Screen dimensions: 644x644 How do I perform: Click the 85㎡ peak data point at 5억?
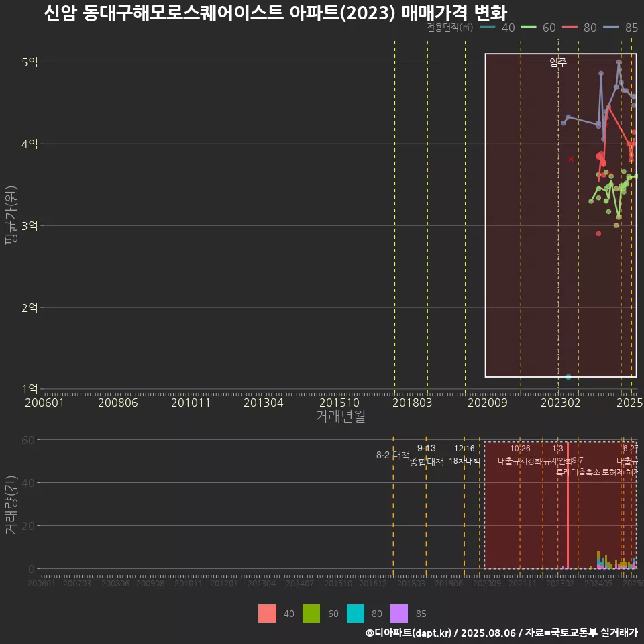(619, 62)
